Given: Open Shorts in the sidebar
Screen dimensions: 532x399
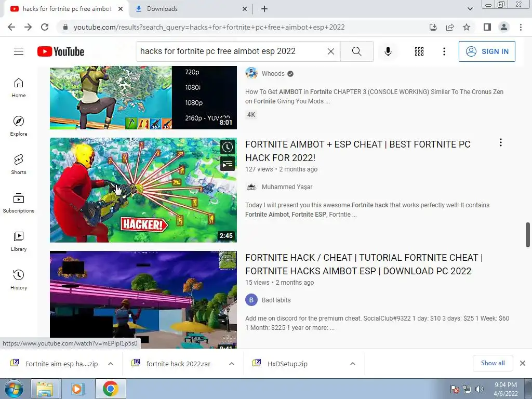Looking at the screenshot, I should 19,165.
